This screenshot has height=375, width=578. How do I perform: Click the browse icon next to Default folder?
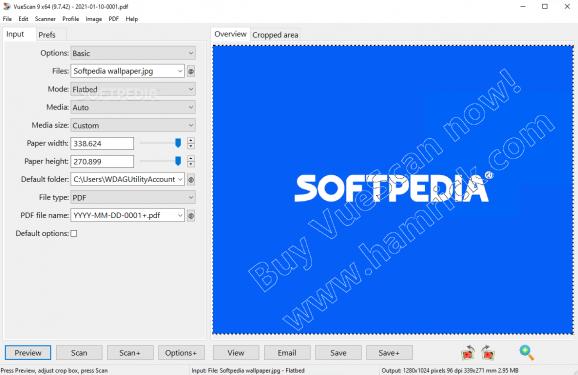(191, 180)
